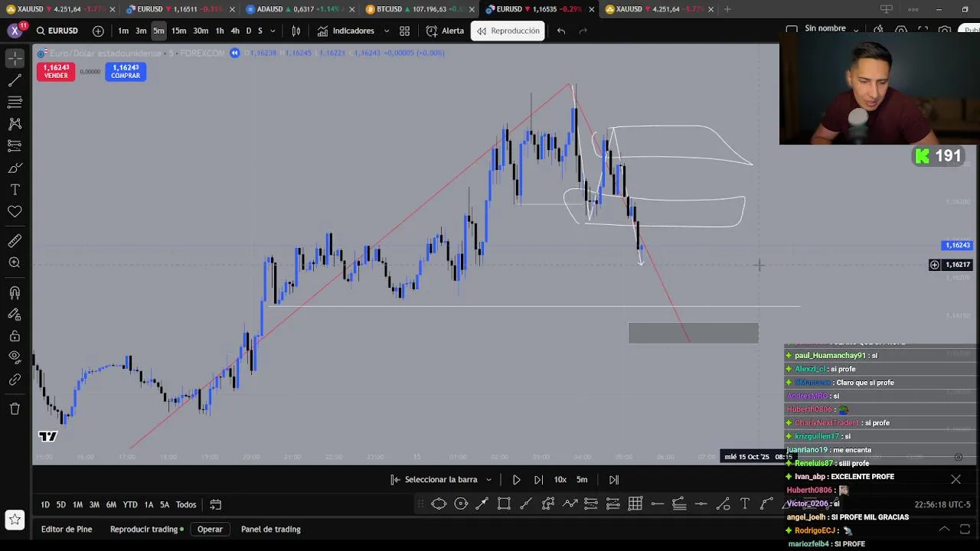Open the Indicadores menu
980x551 pixels.
click(x=346, y=31)
